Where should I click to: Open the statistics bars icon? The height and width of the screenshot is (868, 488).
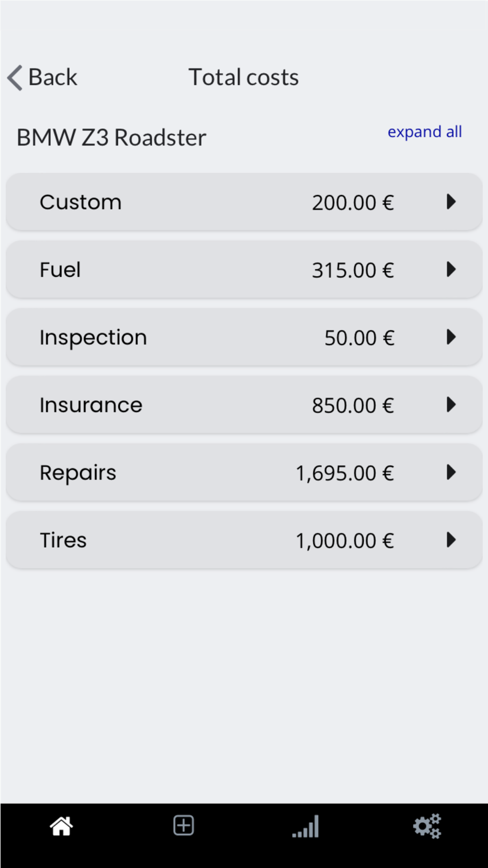305,826
